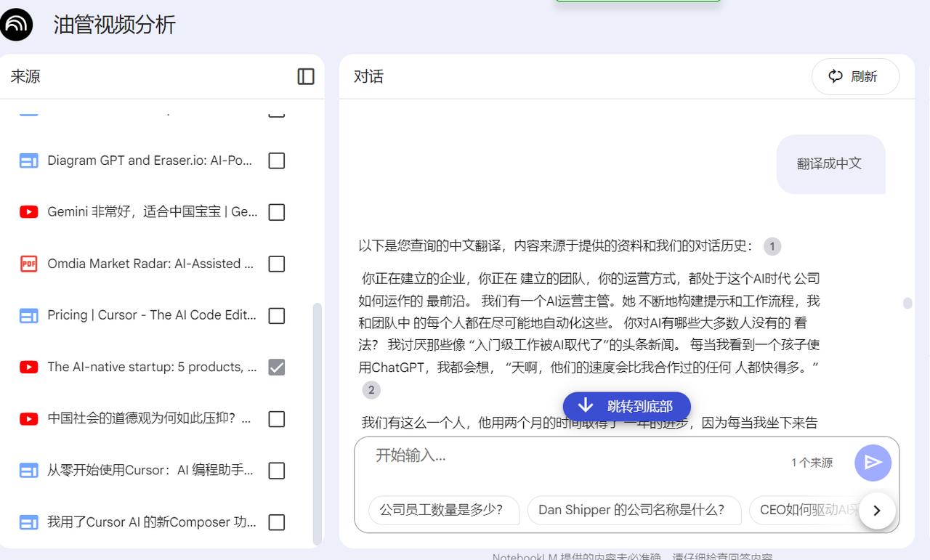
Task: Click the sources list scrollbar
Action: pos(317,423)
